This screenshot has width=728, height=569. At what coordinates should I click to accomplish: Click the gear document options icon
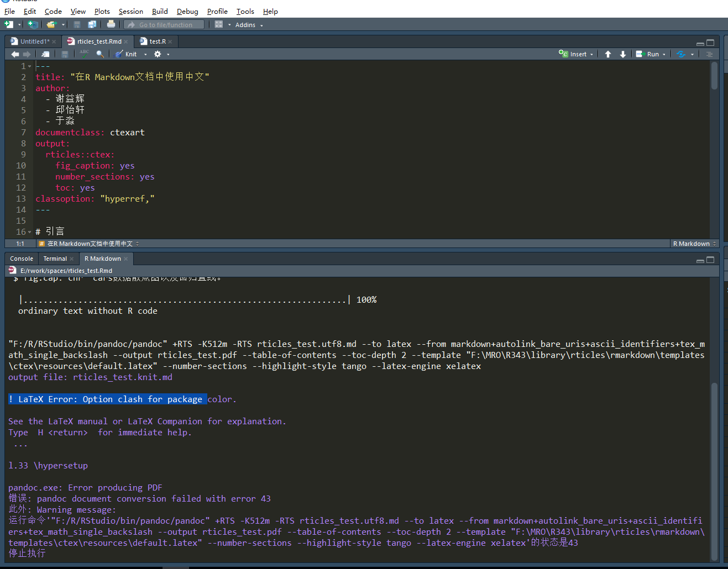coord(158,54)
